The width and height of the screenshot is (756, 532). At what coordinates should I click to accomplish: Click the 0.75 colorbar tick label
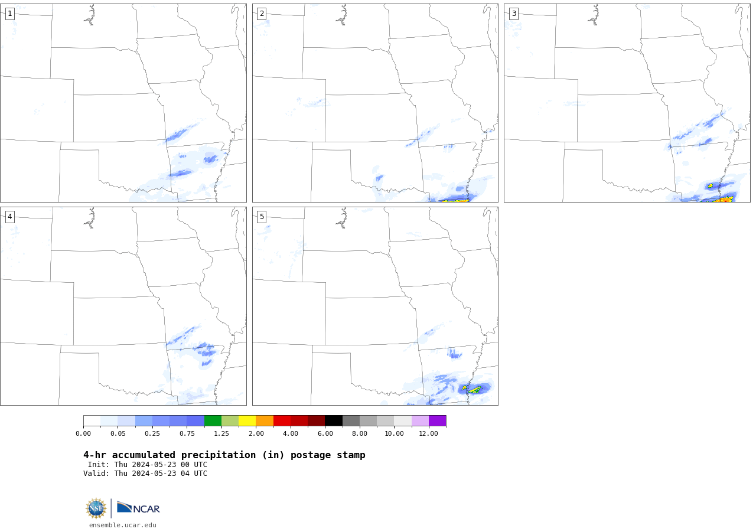pos(187,433)
